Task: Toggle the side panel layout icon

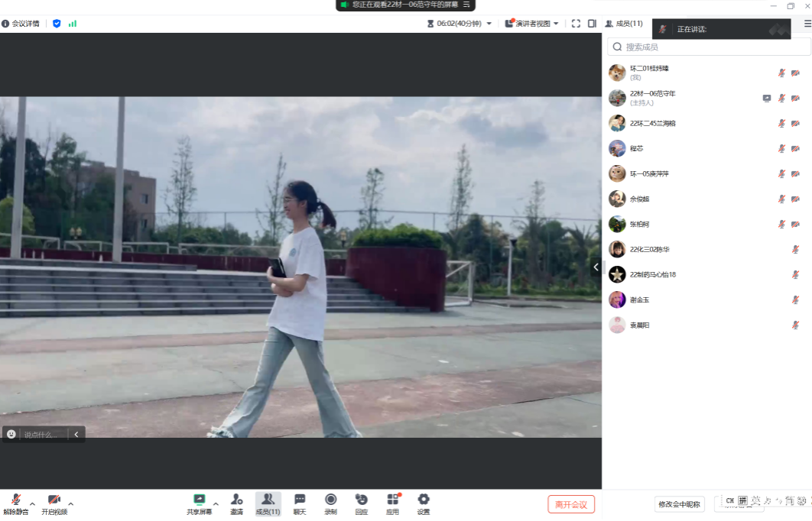Action: click(592, 24)
